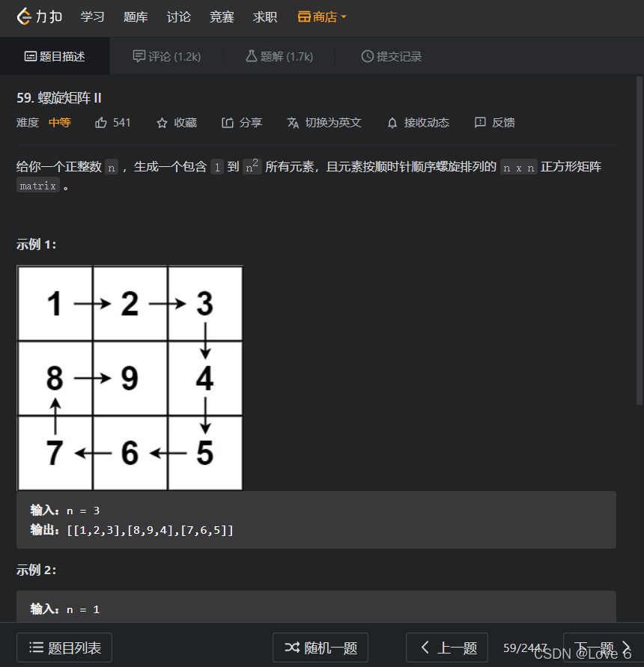
Task: Click the 示例 1: heading
Action: tap(36, 244)
